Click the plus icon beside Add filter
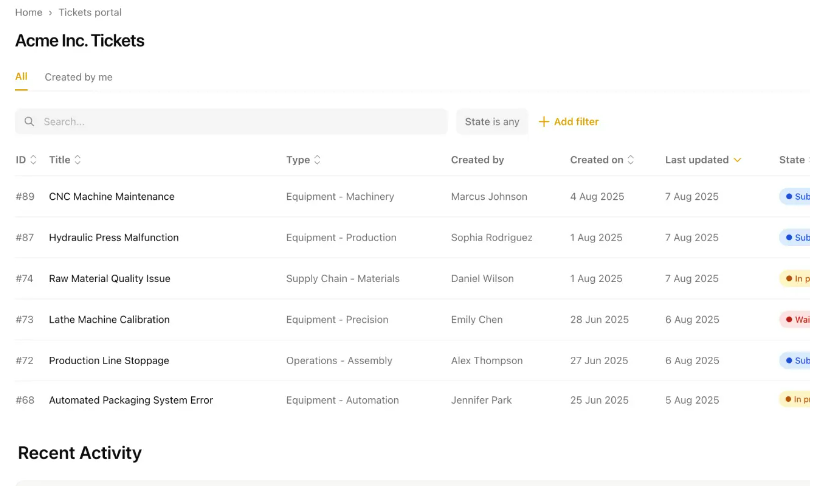 pos(544,122)
